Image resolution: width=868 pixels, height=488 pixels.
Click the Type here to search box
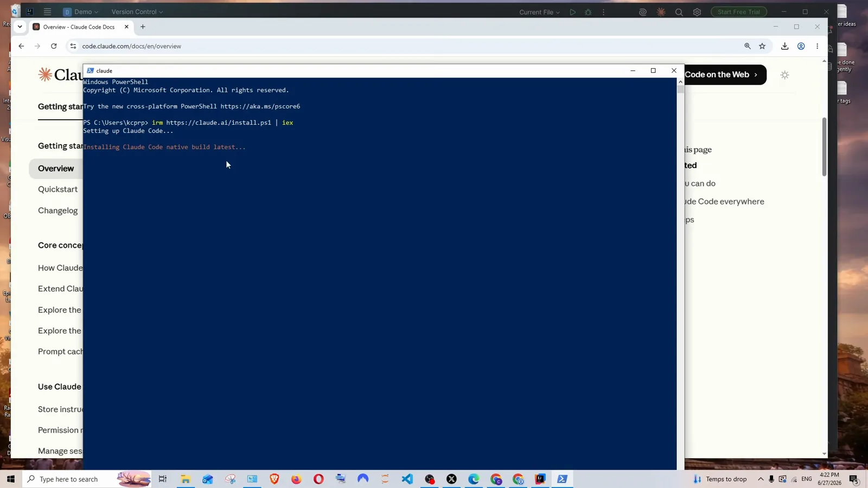click(x=87, y=479)
